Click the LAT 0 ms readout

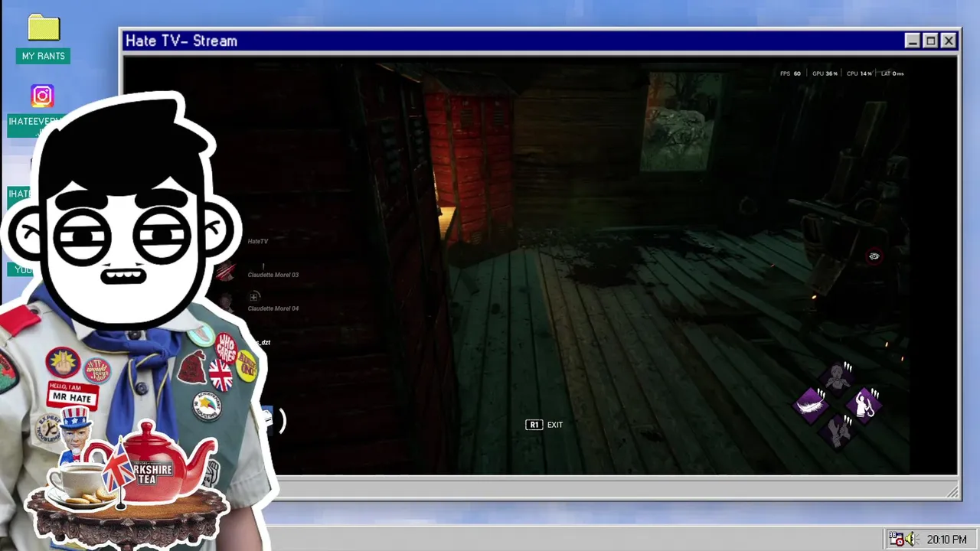click(893, 73)
